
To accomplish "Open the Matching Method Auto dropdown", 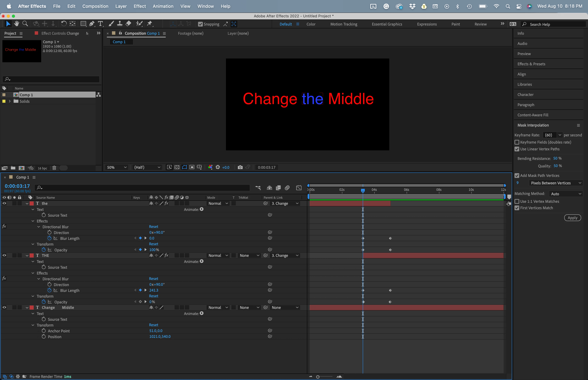I will pos(566,194).
